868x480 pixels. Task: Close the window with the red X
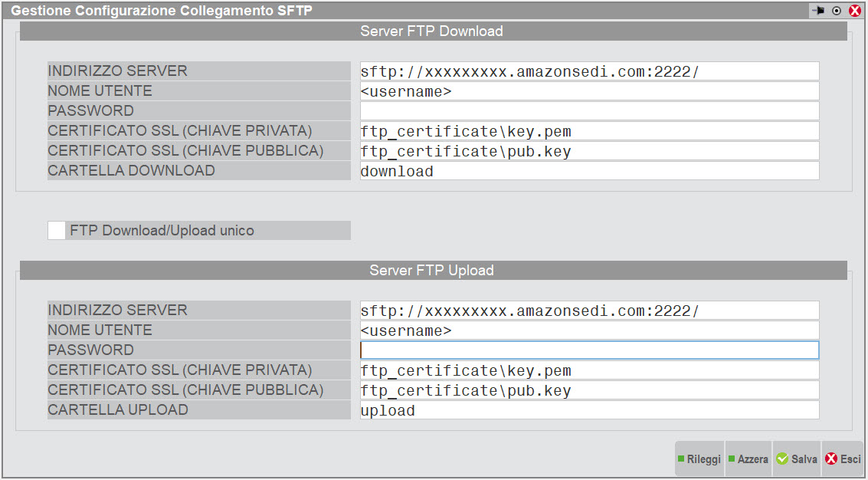[855, 11]
